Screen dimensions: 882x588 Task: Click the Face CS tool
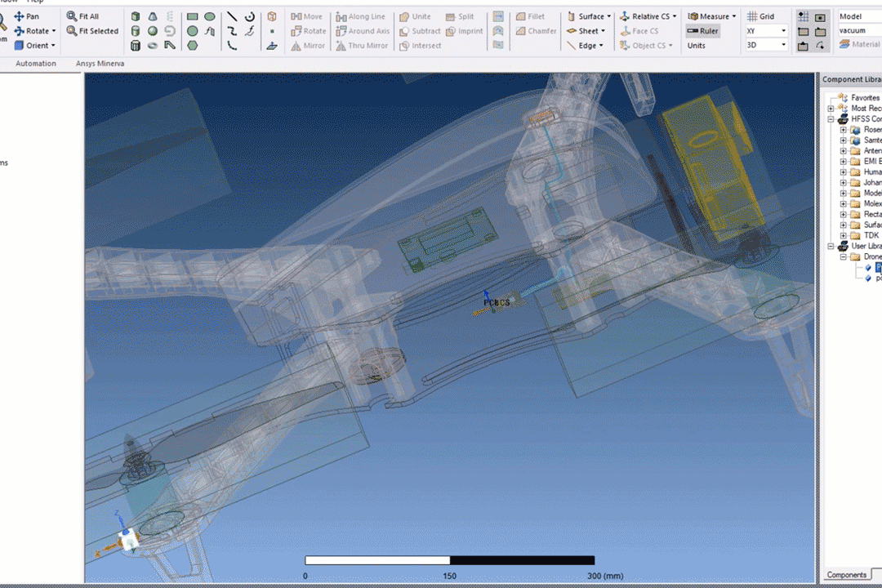(x=639, y=31)
